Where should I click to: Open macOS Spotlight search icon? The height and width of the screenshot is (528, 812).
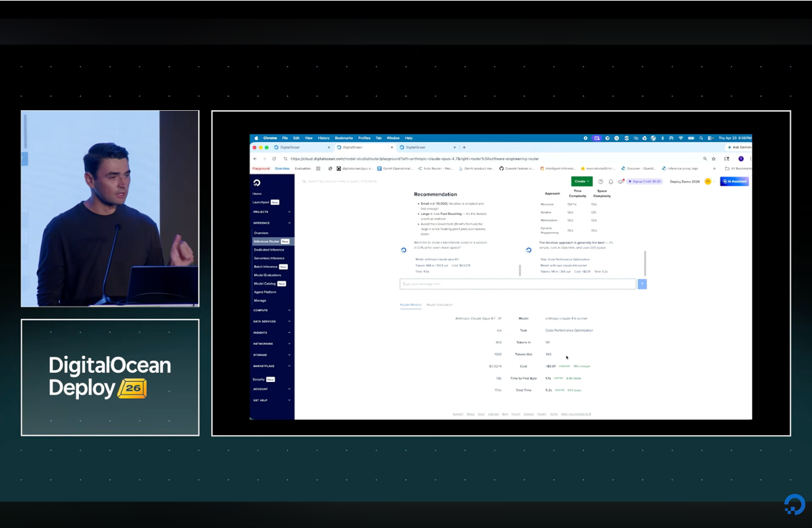pyautogui.click(x=701, y=138)
